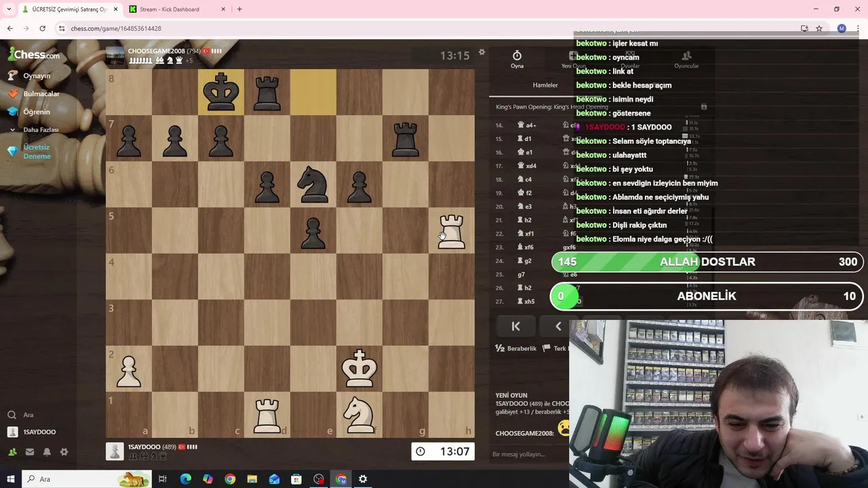Click the Windows taskbar Ara search box
868x488 pixels.
pyautogui.click(x=87, y=479)
